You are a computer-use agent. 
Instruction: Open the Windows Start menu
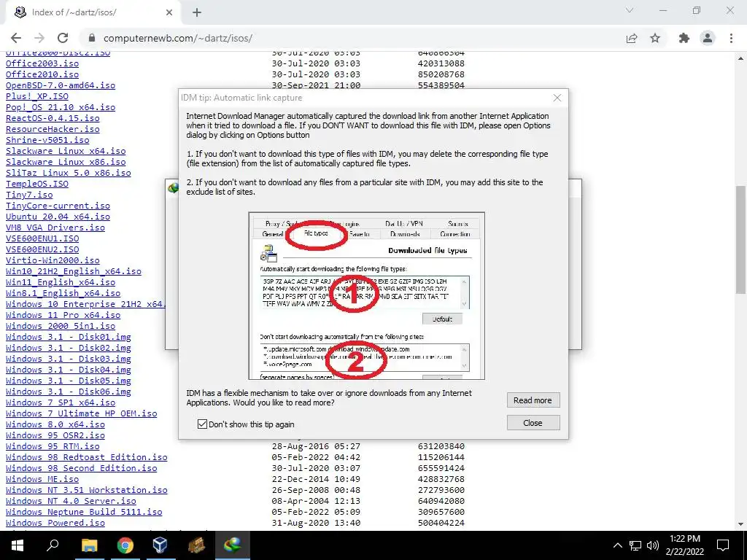[18, 545]
